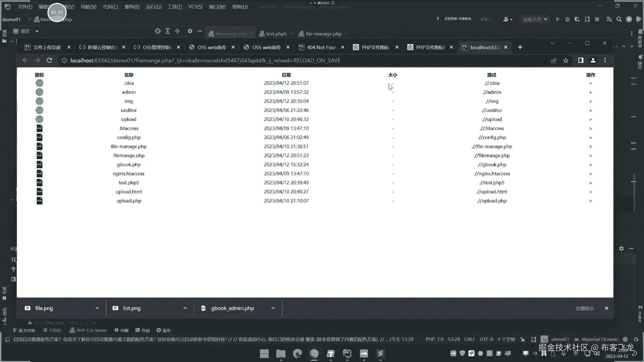
Task: Open the row action arrow for upload.php
Action: coord(590,201)
